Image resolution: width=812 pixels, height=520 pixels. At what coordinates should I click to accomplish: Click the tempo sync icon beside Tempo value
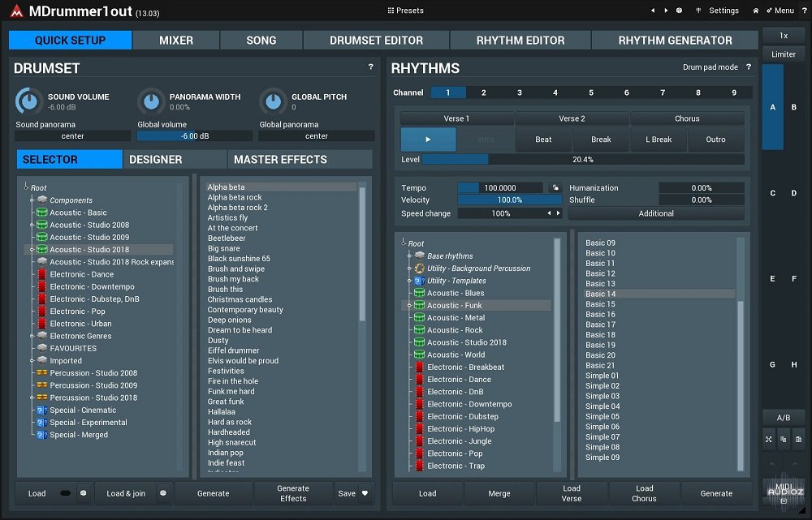[555, 188]
